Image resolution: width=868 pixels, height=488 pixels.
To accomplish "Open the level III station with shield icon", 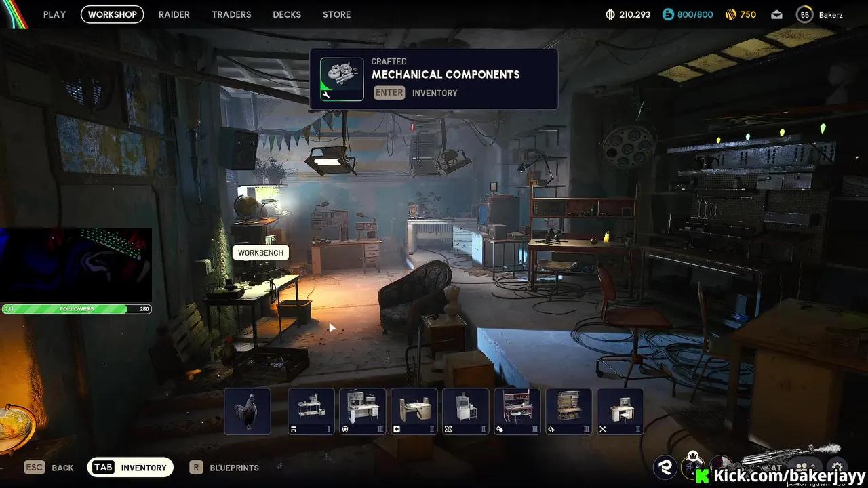I will coord(363,411).
